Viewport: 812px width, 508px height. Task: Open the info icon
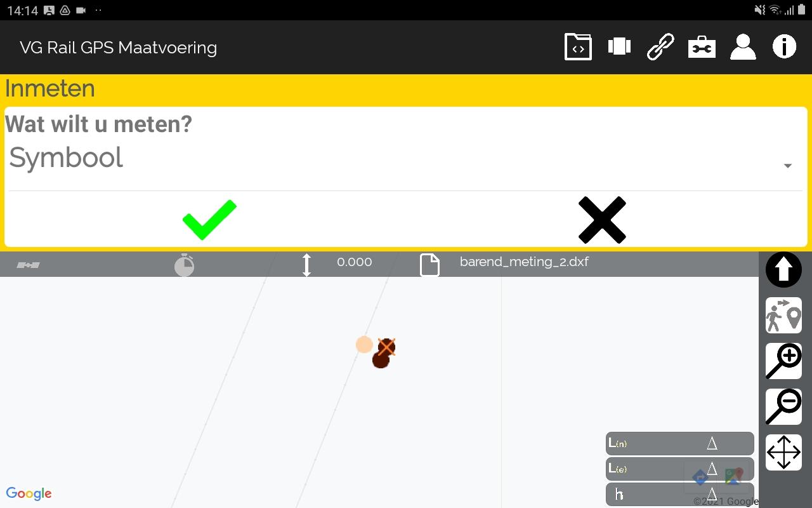(x=784, y=47)
